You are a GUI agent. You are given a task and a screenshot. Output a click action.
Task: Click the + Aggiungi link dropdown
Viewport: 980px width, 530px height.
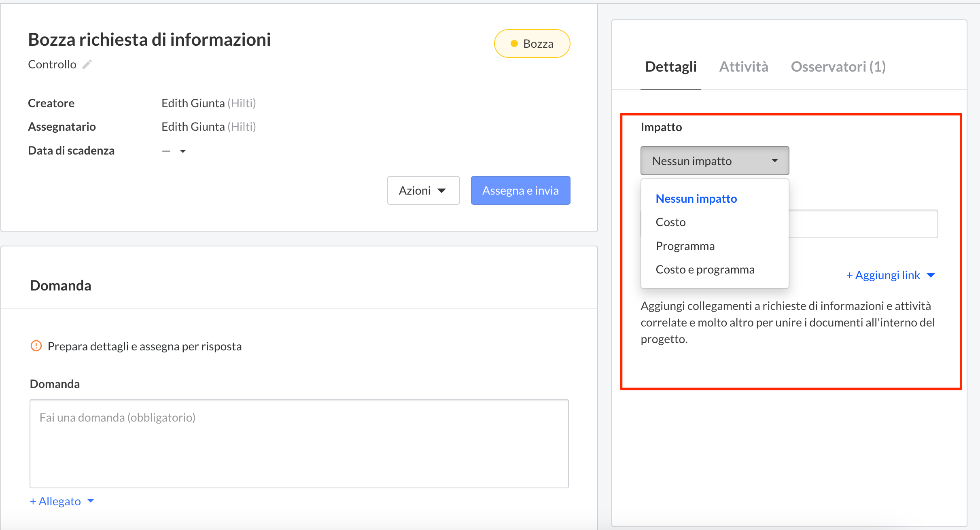tap(891, 275)
